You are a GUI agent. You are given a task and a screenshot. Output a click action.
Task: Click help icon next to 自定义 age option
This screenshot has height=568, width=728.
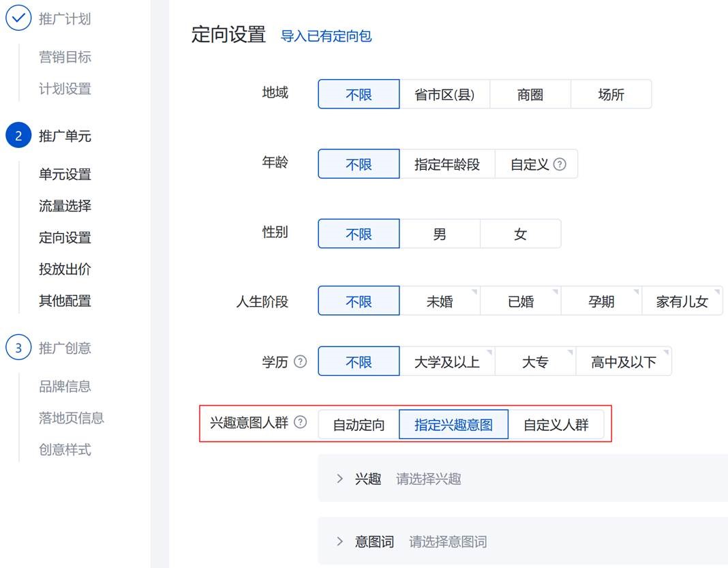point(560,164)
